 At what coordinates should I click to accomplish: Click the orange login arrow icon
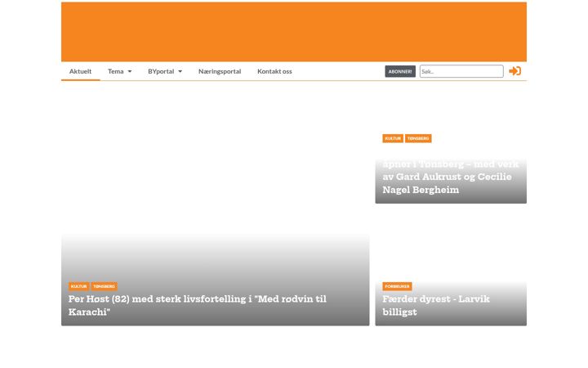[514, 71]
